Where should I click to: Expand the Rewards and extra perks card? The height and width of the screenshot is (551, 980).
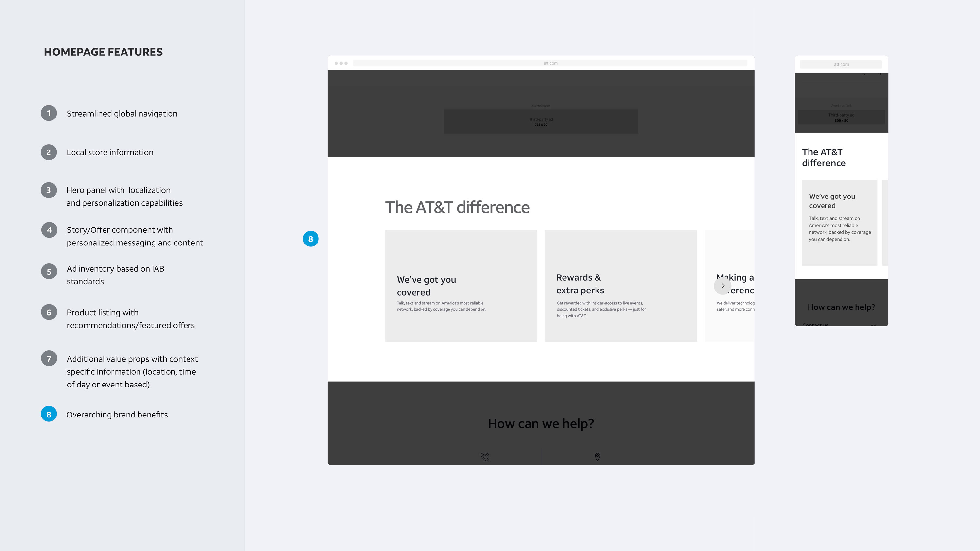click(x=619, y=285)
